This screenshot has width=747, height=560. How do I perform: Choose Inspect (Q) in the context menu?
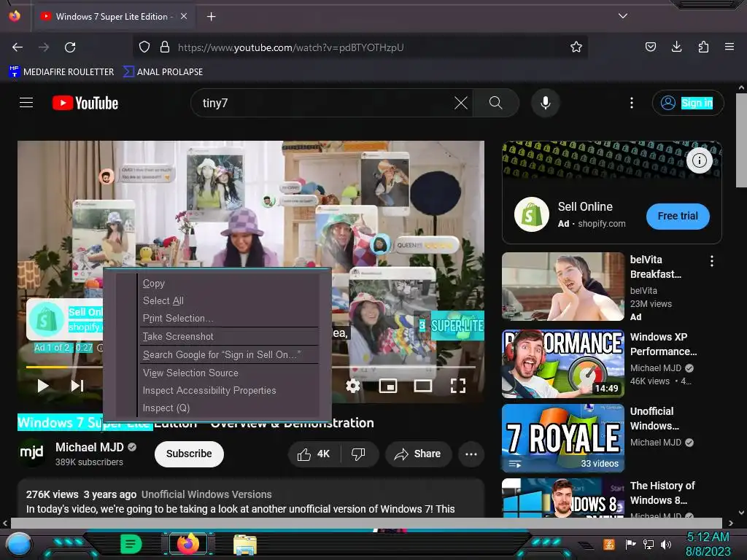[x=230, y=408]
